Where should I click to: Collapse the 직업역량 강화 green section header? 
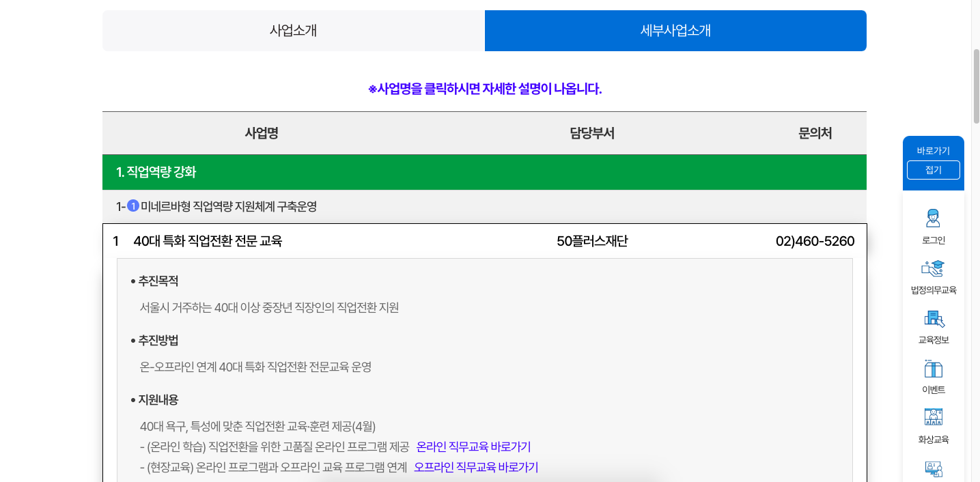pyautogui.click(x=484, y=172)
